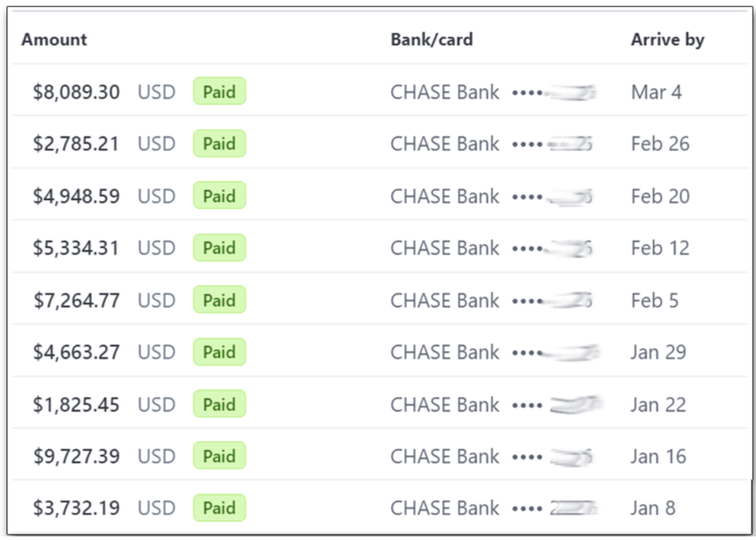Click the Bank/card column header

click(x=431, y=40)
